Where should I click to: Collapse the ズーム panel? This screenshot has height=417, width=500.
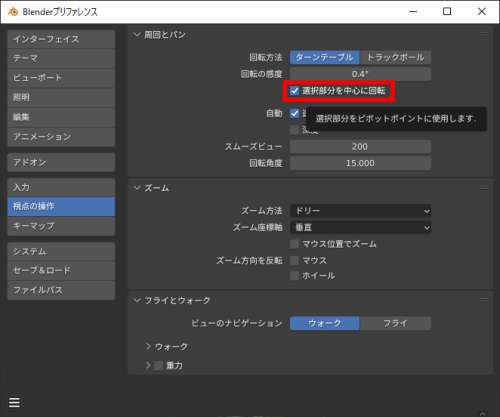[x=137, y=188]
